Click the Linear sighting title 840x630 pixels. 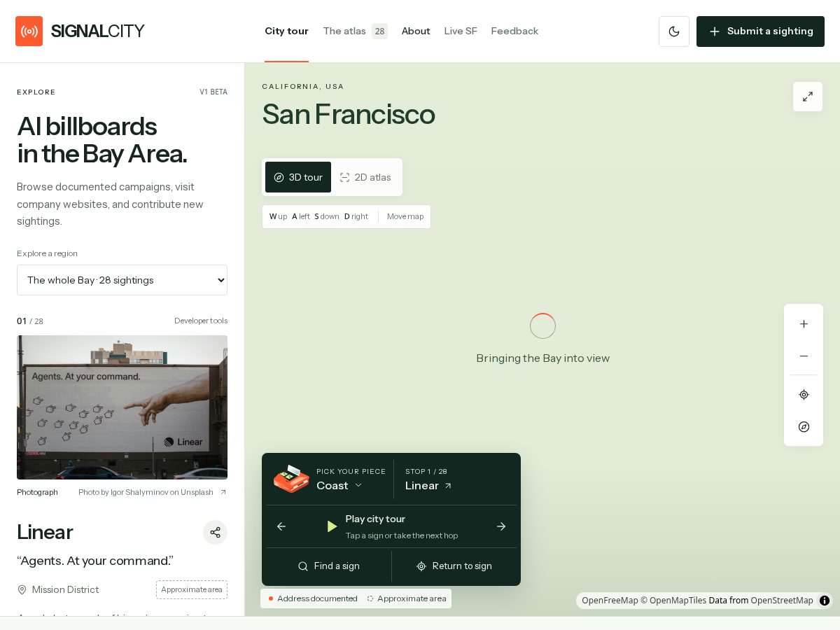point(45,532)
